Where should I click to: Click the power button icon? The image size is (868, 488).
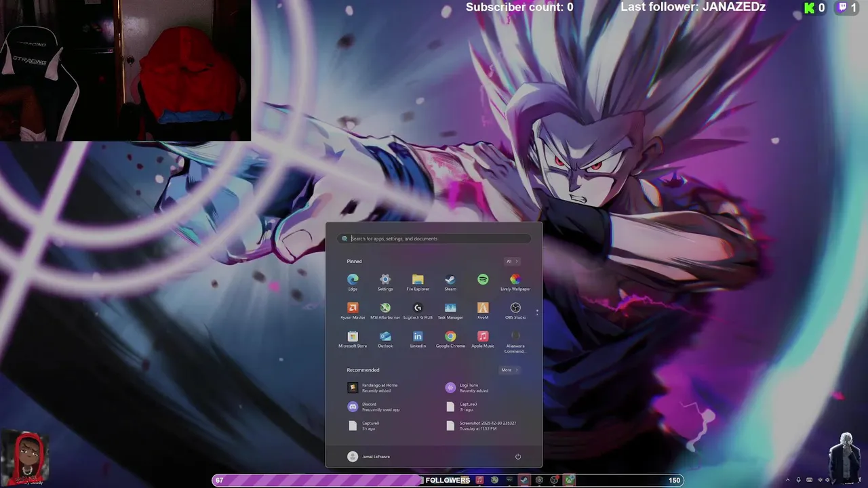[x=518, y=456]
